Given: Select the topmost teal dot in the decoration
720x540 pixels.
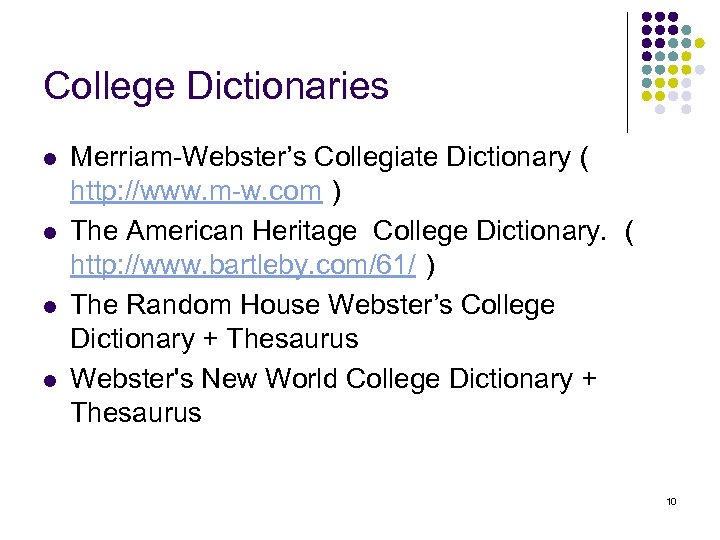Looking at the screenshot, I should pos(686,31).
